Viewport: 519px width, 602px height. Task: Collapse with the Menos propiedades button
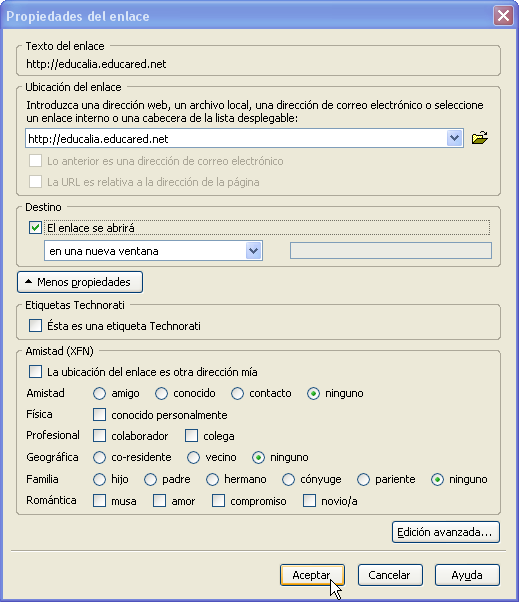pos(80,282)
